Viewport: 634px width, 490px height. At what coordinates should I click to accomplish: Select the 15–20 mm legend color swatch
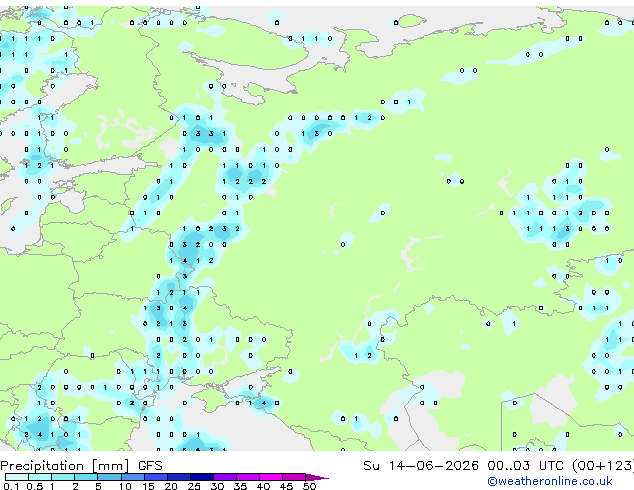point(155,477)
